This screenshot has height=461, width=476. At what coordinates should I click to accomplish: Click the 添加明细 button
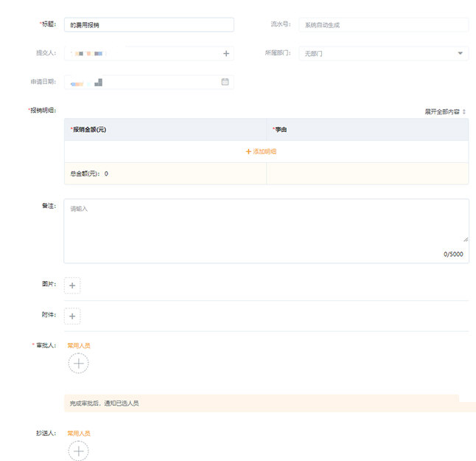click(x=265, y=151)
